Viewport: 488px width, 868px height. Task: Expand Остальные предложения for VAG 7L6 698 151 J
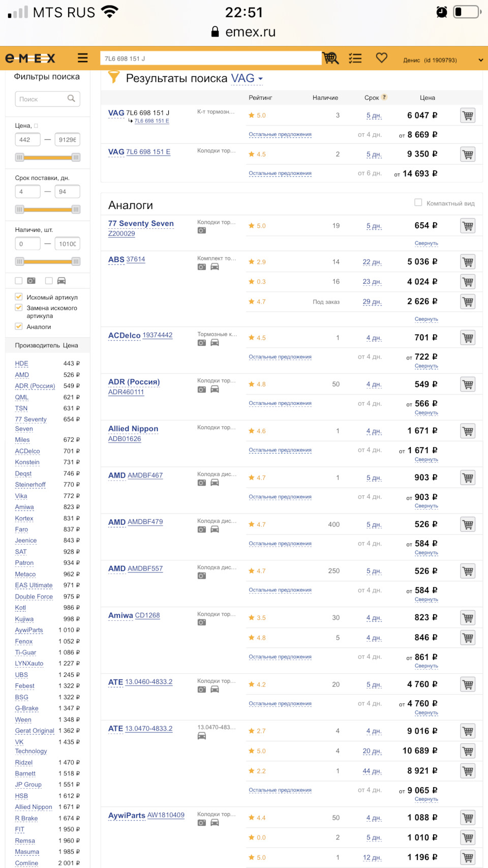click(x=280, y=135)
